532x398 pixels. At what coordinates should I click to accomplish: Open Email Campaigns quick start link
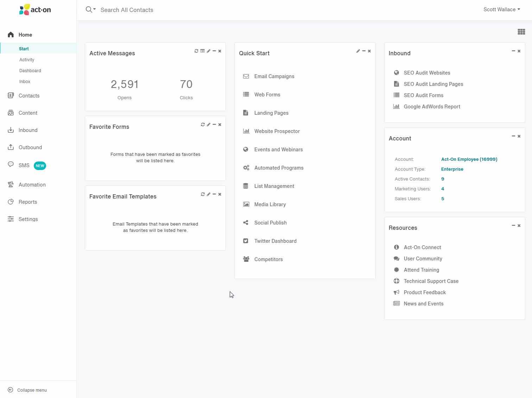[x=268, y=76]
